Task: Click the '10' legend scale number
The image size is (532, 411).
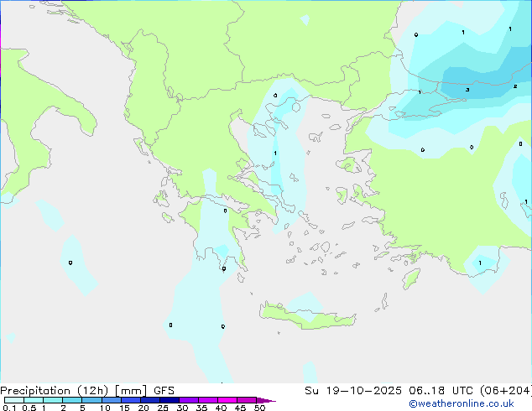Action: point(105,408)
